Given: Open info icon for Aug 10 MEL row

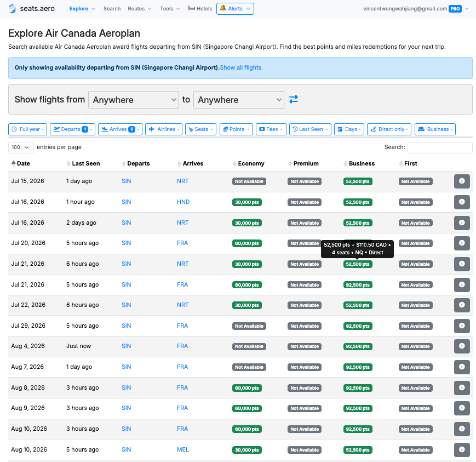Looking at the screenshot, I should point(462,450).
